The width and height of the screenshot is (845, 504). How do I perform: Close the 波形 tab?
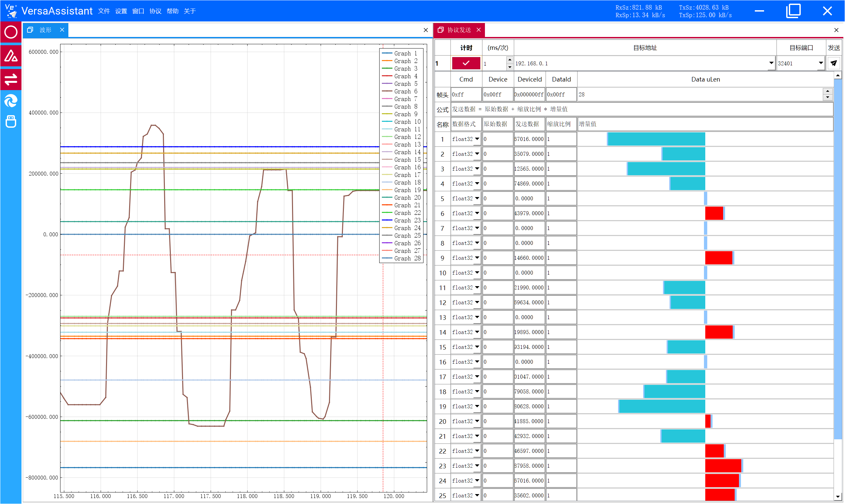(62, 30)
